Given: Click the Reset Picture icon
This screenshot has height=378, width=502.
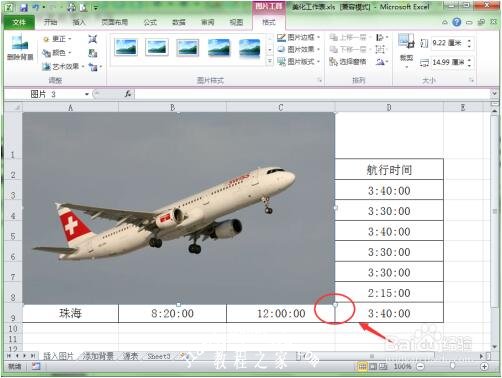Looking at the screenshot, I should tap(95, 67).
